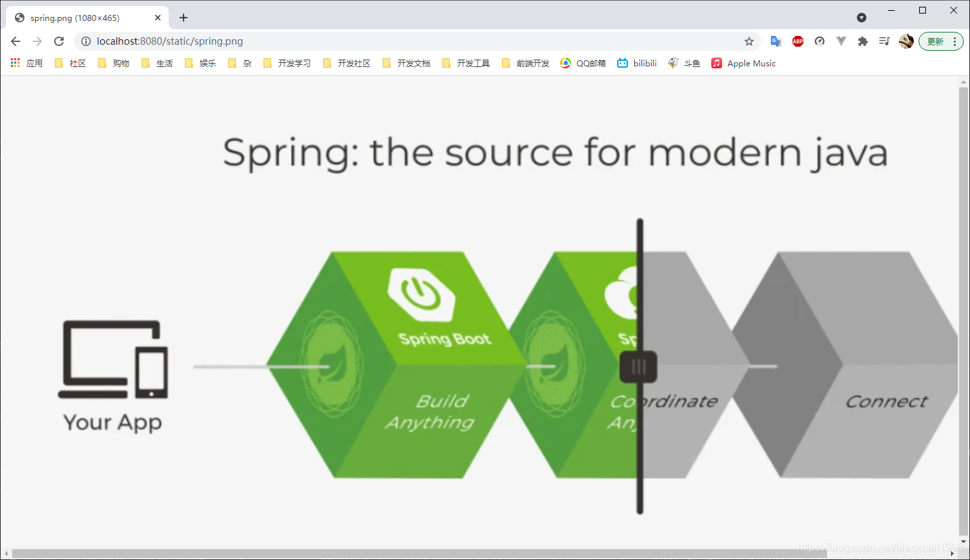Click the "Build Anything" text
Image resolution: width=970 pixels, height=560 pixels.
coord(430,412)
